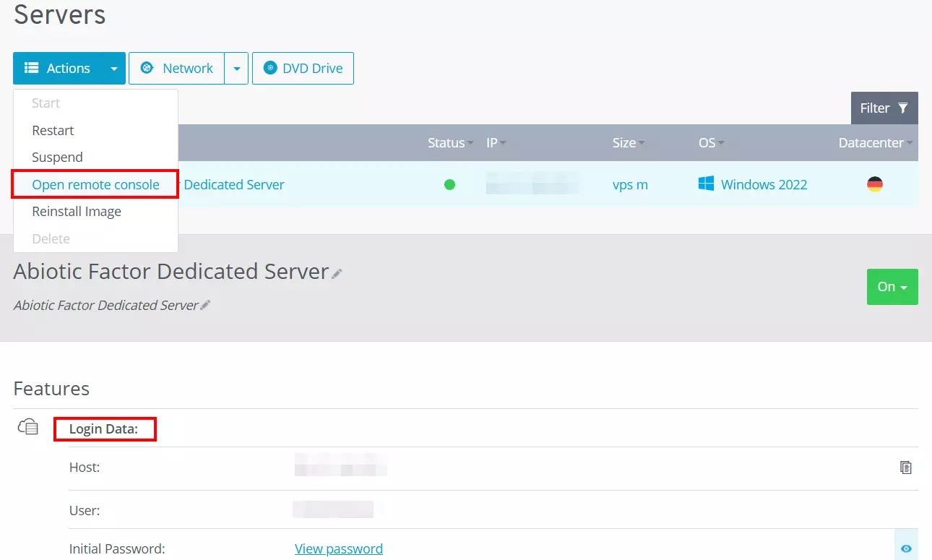Toggle the Actions dropdown caret
This screenshot has height=560, width=932.
pyautogui.click(x=113, y=69)
